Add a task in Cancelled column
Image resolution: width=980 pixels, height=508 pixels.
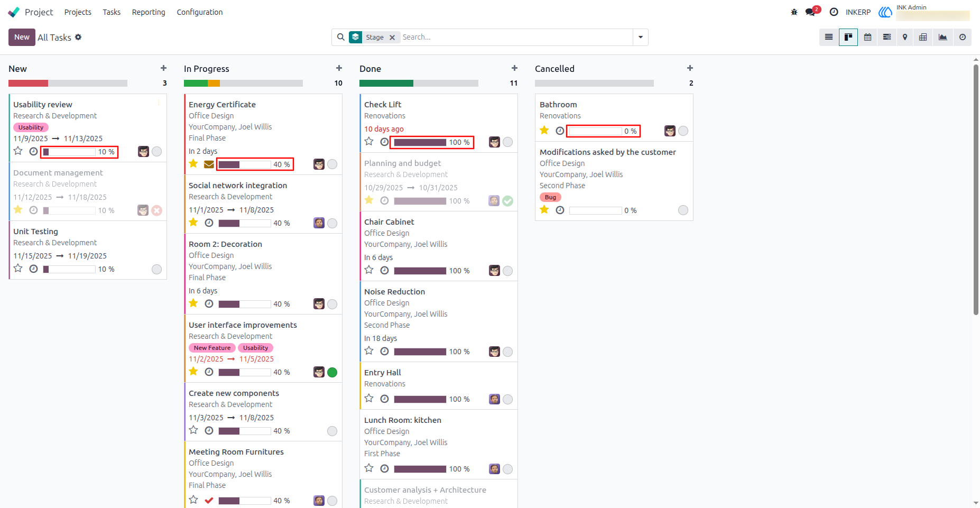click(690, 68)
